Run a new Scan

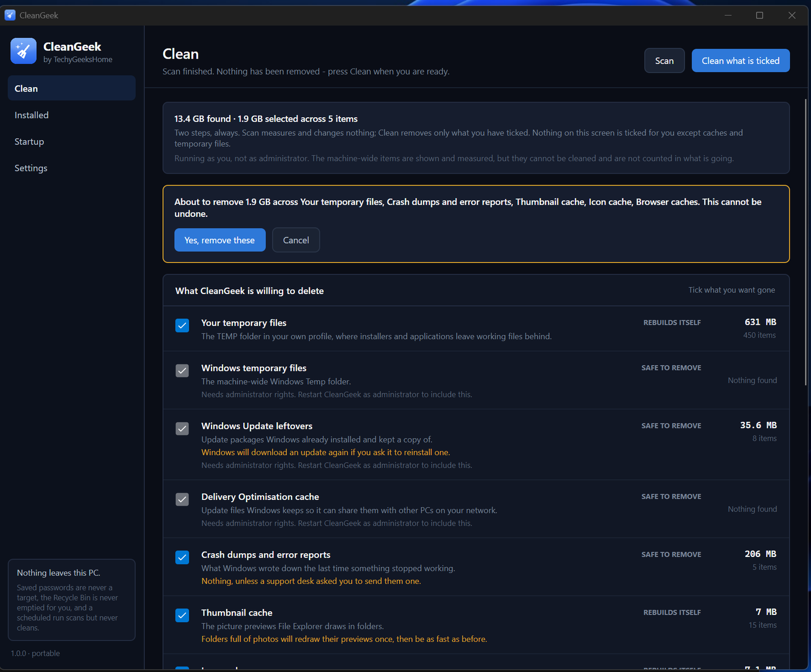664,61
